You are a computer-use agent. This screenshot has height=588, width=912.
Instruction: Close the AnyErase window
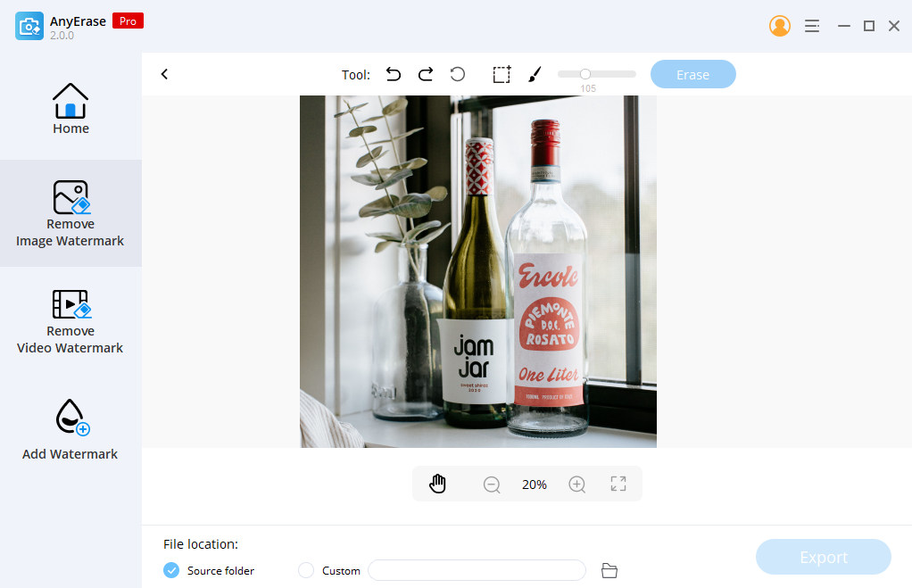(894, 26)
